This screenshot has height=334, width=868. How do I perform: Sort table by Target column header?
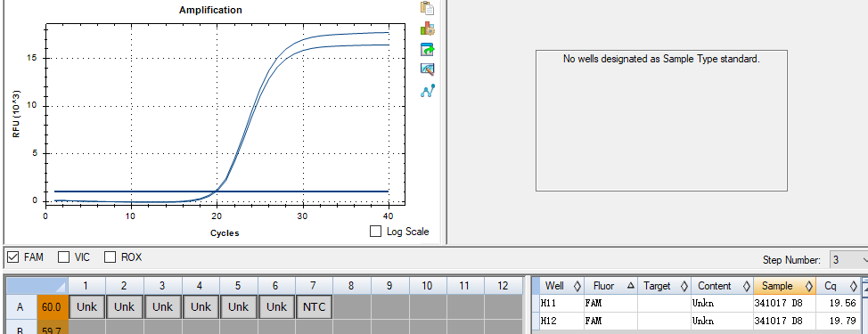[x=664, y=286]
